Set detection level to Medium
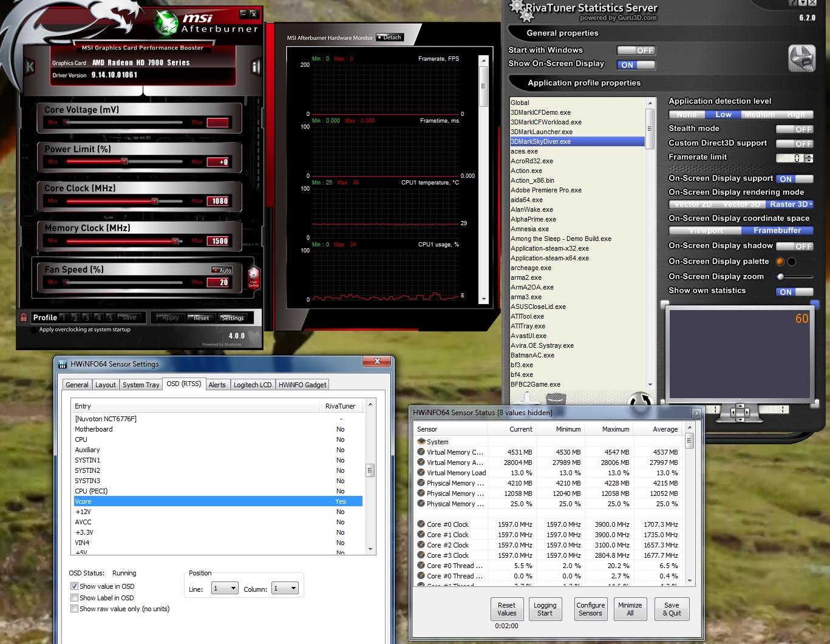The height and width of the screenshot is (644, 830). pyautogui.click(x=760, y=115)
